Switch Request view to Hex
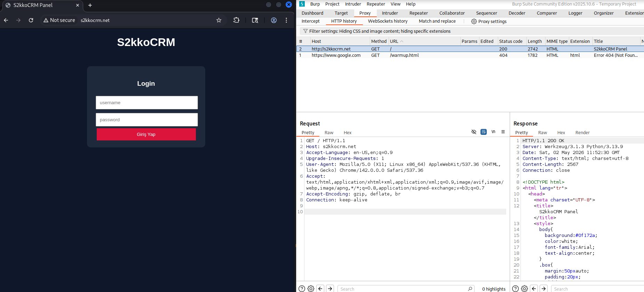 pyautogui.click(x=348, y=133)
